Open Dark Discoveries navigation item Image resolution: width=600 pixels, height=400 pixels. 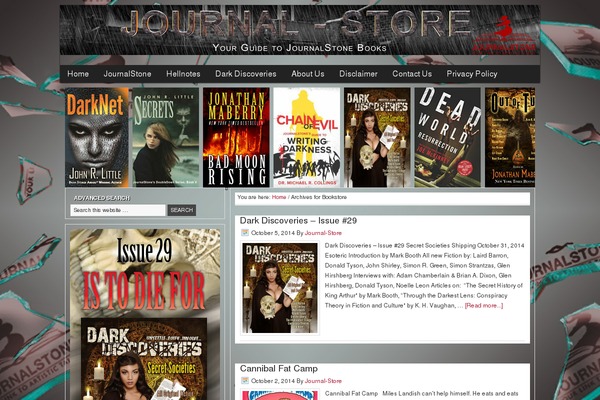coord(245,74)
